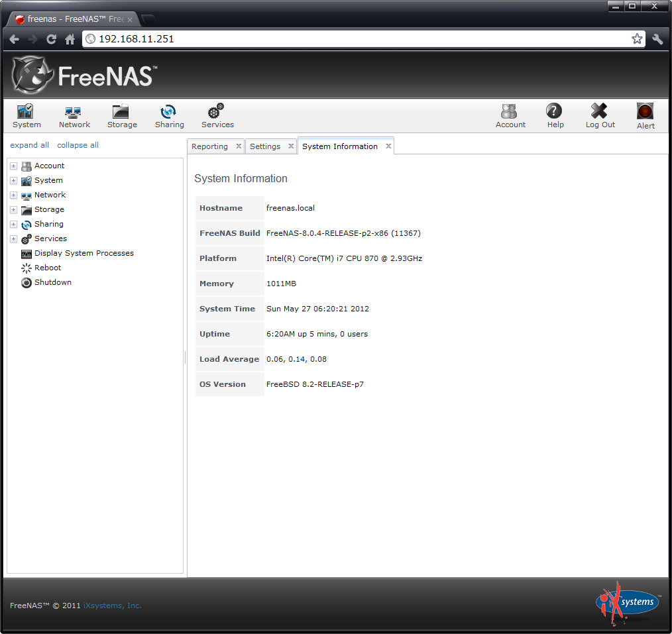Click the System Information heading
Viewport: 672px width, 634px height.
241,179
